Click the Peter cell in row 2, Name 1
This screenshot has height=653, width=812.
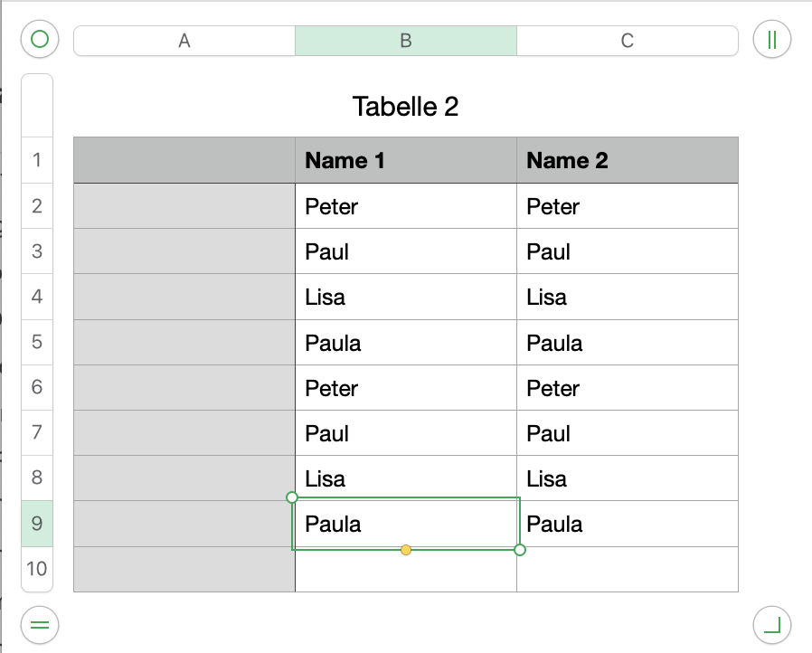click(x=405, y=206)
